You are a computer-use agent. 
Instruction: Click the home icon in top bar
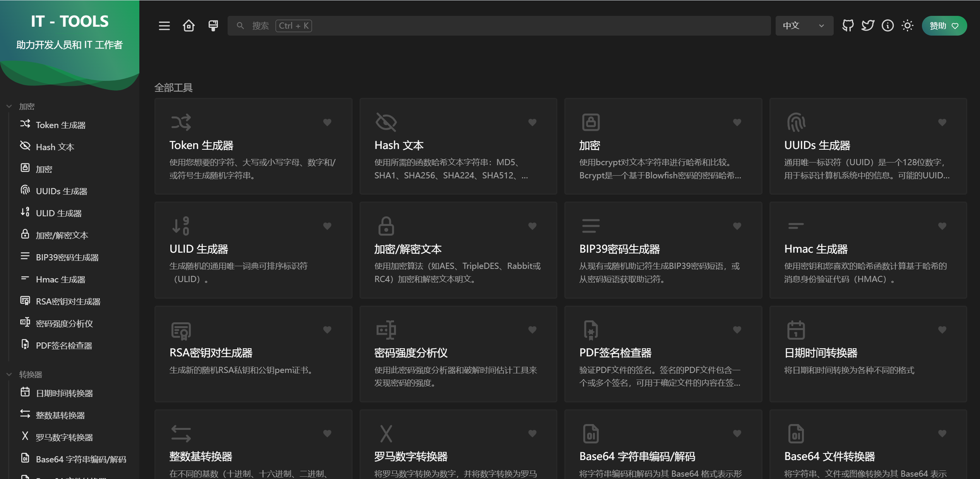tap(188, 26)
